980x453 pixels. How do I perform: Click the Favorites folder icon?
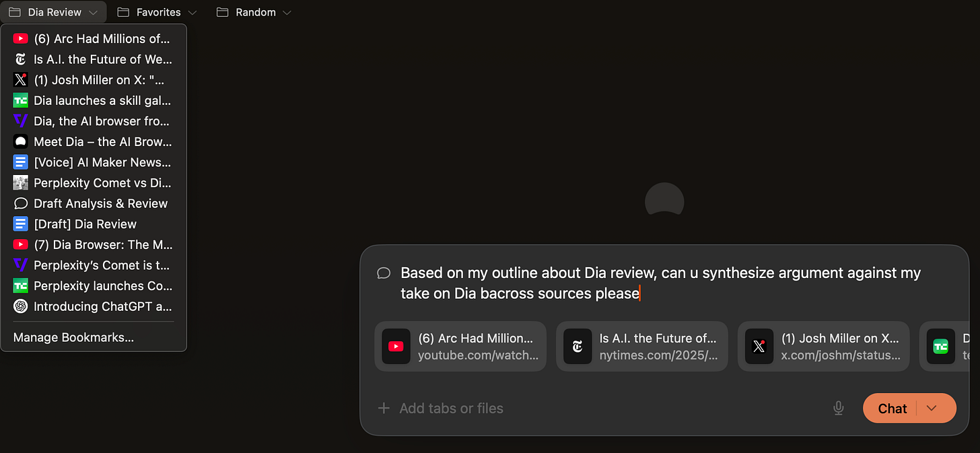click(123, 12)
